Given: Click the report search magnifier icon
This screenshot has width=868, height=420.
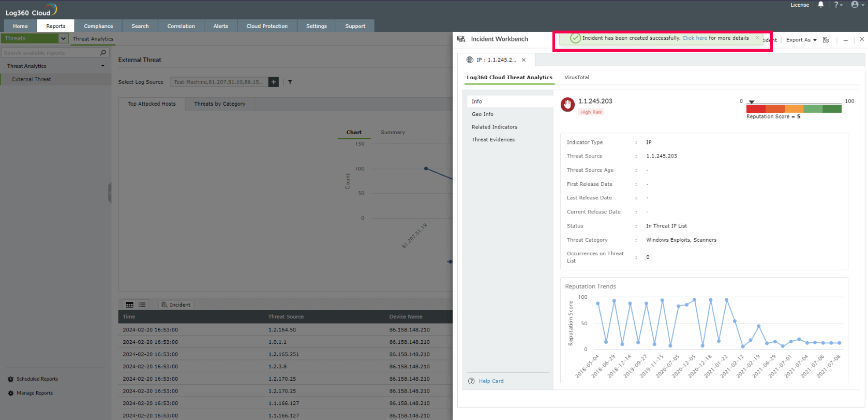Looking at the screenshot, I should 103,53.
